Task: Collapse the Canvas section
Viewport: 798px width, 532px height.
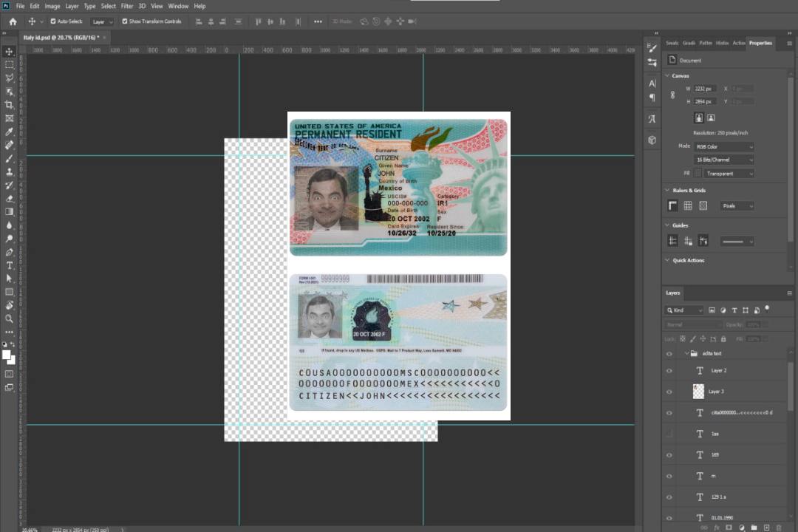Action: click(x=668, y=75)
